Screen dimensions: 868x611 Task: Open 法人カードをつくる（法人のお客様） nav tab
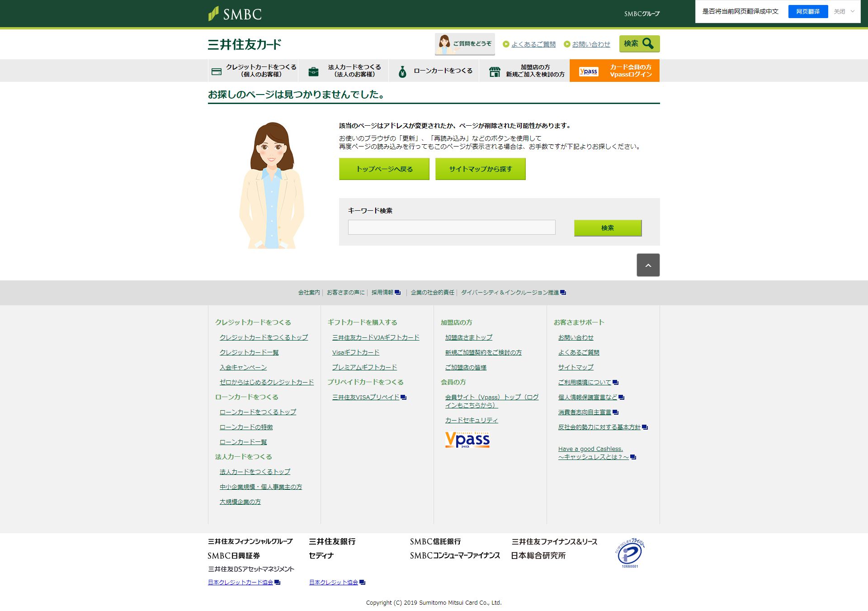point(344,71)
